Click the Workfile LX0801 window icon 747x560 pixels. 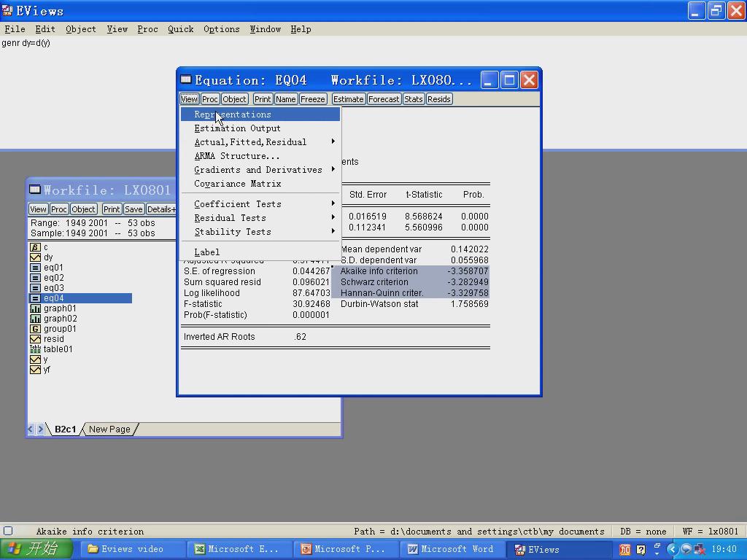tap(35, 190)
